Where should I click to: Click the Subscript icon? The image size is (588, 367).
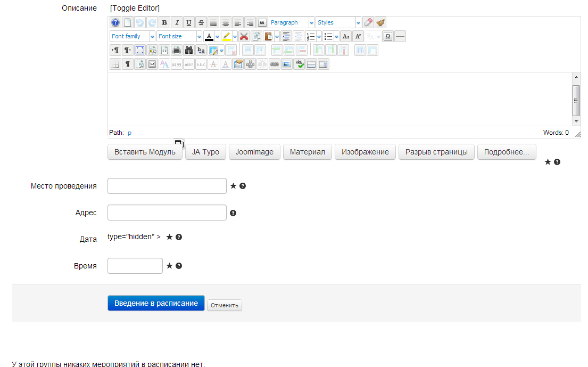coord(346,36)
